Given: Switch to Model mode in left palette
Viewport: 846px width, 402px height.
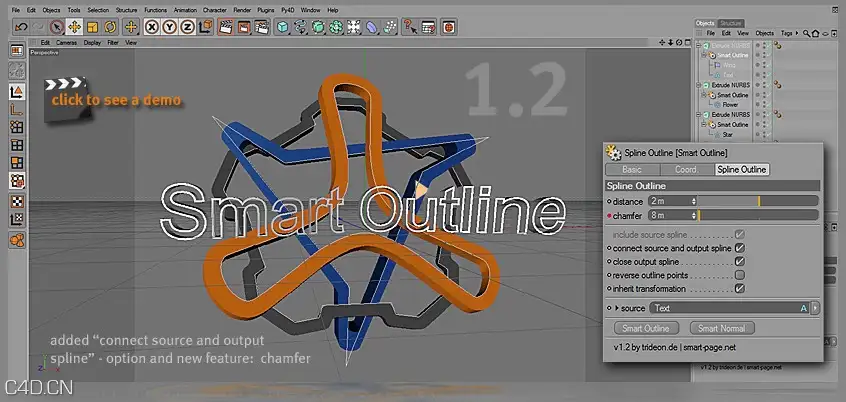Looking at the screenshot, I should coord(17,91).
